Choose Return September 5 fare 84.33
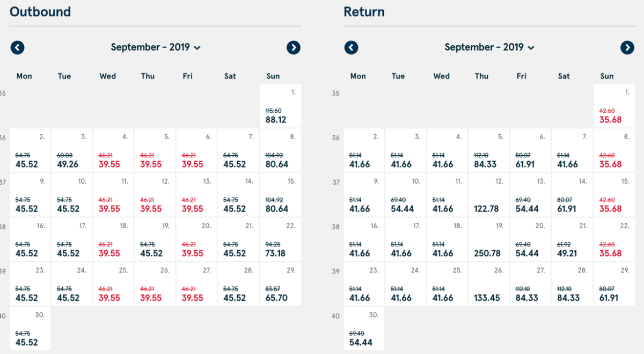 pyautogui.click(x=489, y=151)
